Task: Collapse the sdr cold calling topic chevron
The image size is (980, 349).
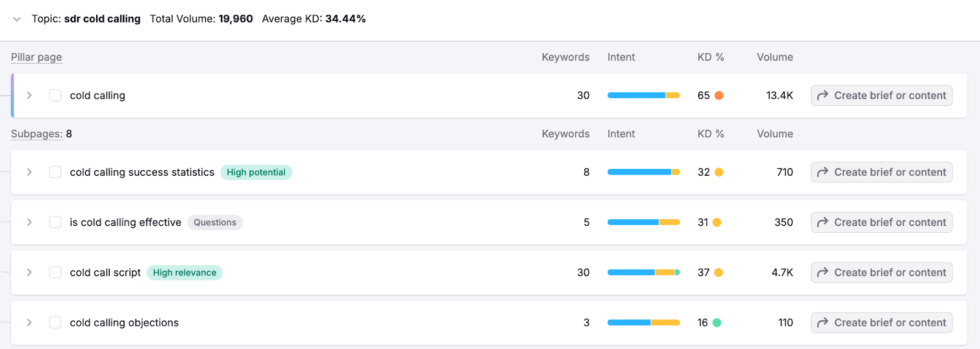Action: click(17, 19)
